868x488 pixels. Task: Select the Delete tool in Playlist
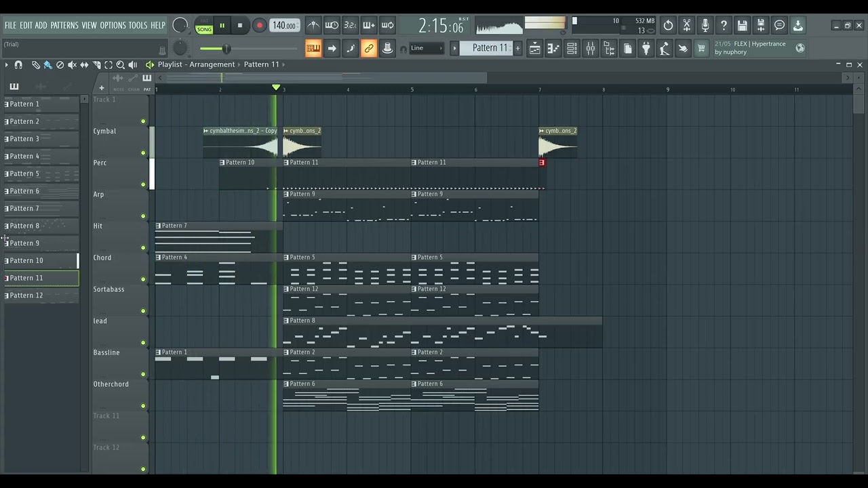point(60,65)
